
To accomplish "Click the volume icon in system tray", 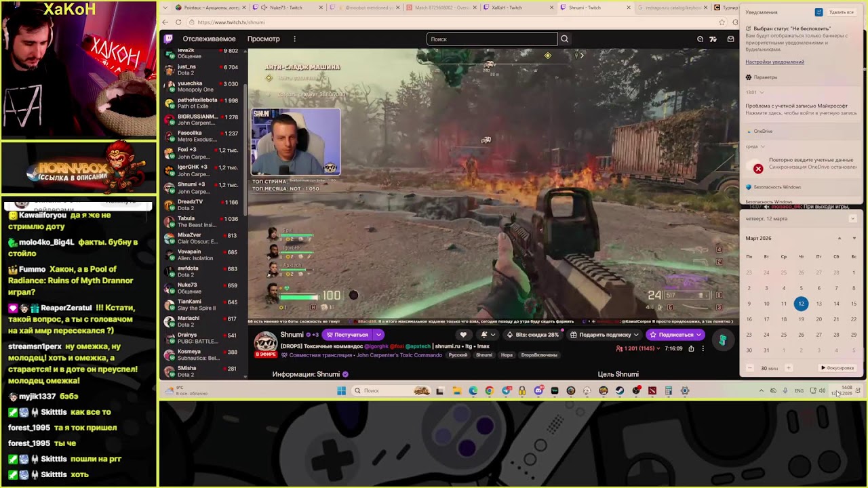I will coord(823,390).
